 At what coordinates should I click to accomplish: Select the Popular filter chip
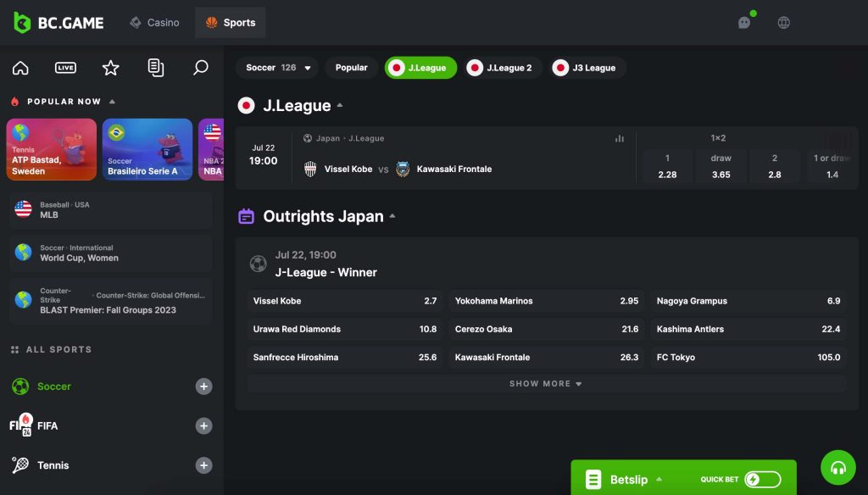[x=352, y=68]
